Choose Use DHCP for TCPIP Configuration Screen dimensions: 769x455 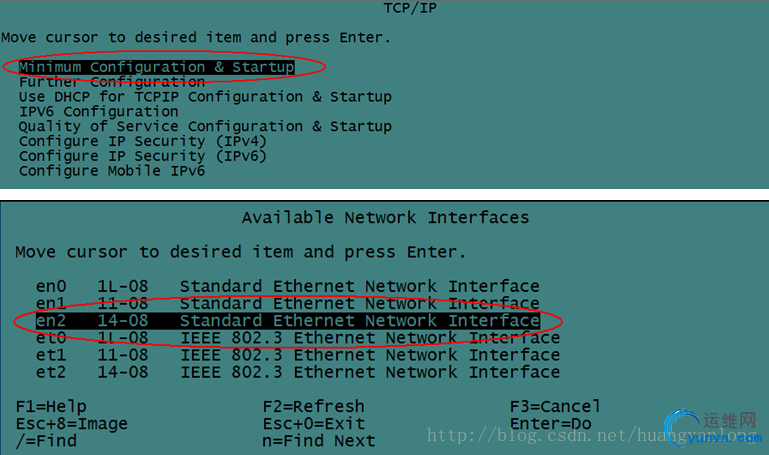(205, 97)
